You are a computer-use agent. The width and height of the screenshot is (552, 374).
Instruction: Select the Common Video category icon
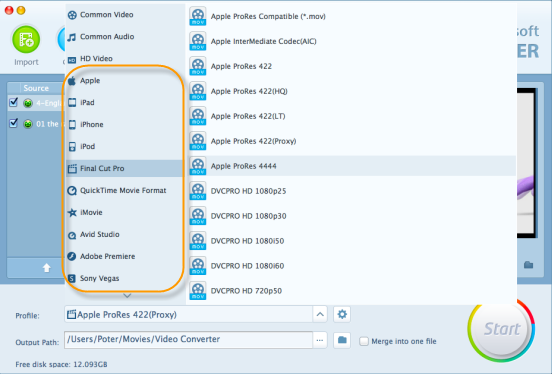(72, 15)
